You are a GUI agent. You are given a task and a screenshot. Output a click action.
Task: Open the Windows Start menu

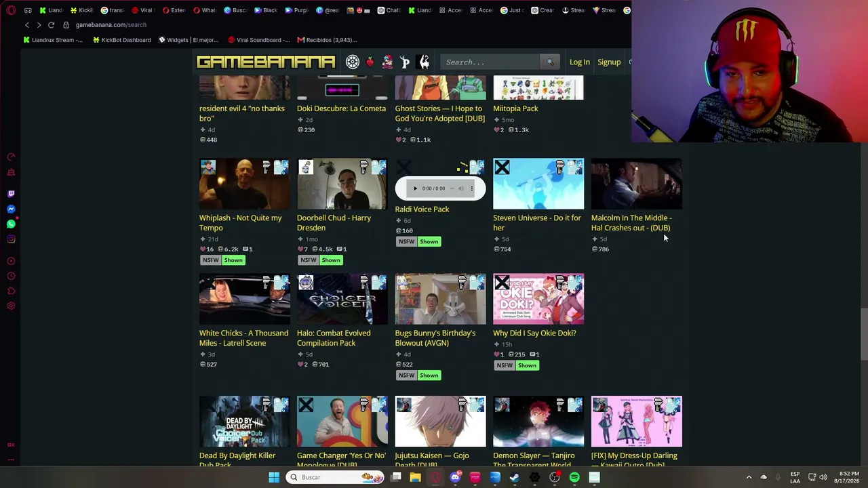click(274, 477)
